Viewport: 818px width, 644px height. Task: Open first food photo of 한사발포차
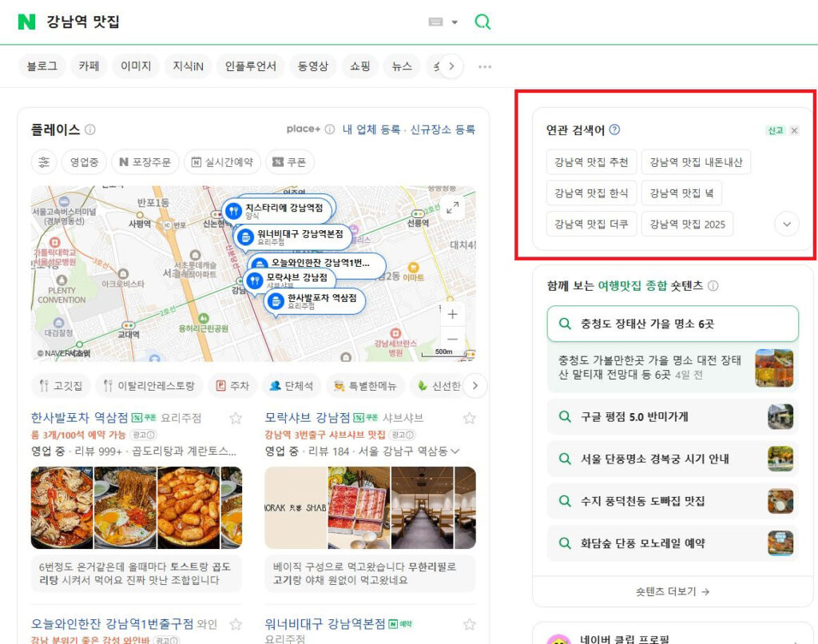click(62, 507)
